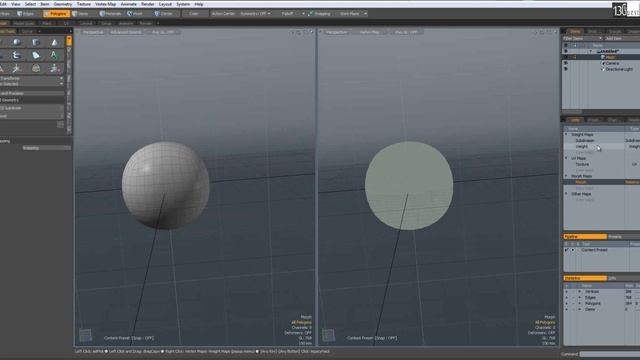Switch to the Statistics tab
The width and height of the screenshot is (640, 360).
[x=585, y=278]
